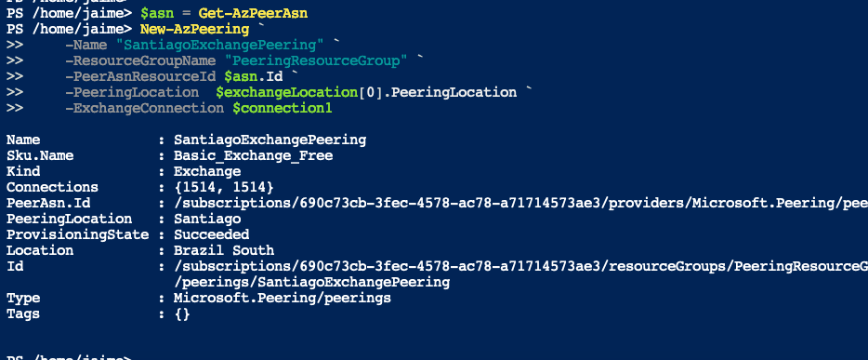Screen dimensions: 868x360
Task: Click the $exchangeLocation variable
Action: [287, 92]
